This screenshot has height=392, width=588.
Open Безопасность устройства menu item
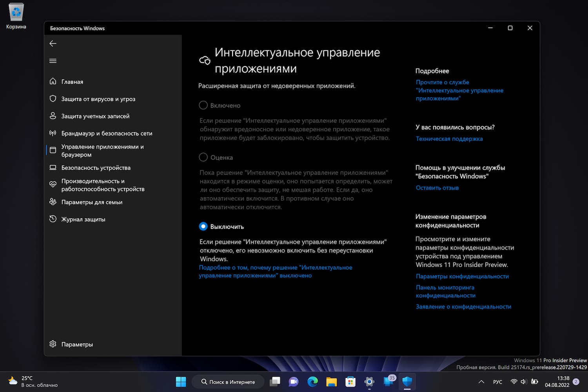coord(96,168)
